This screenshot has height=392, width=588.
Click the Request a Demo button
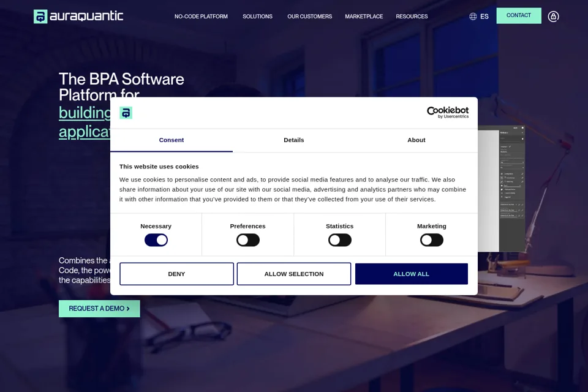(99, 308)
